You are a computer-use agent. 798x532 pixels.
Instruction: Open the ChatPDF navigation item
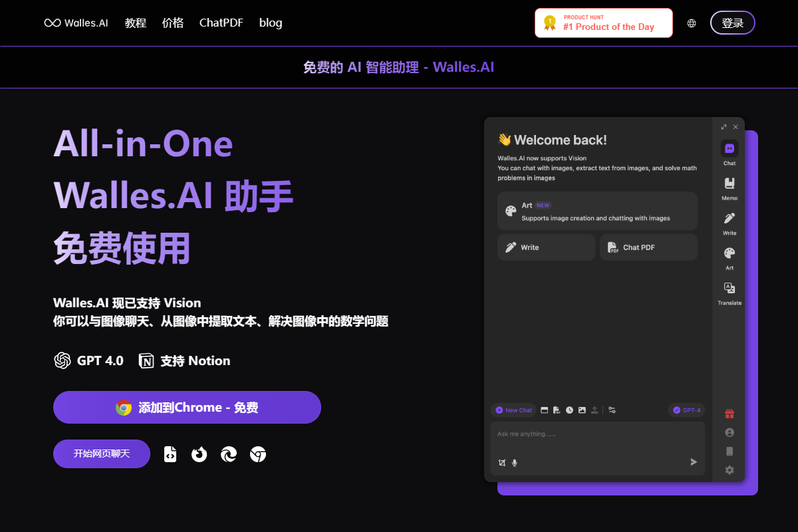tap(221, 23)
